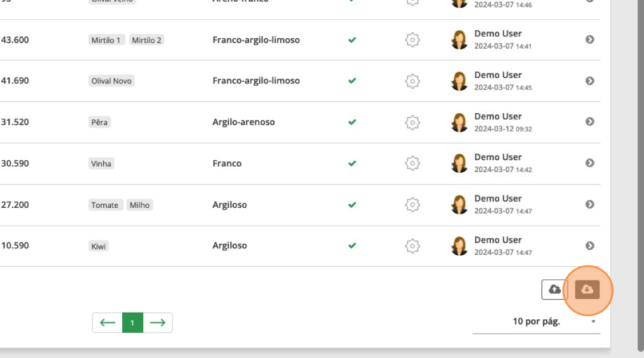
Task: Select page 1 in pagination
Action: tap(132, 323)
